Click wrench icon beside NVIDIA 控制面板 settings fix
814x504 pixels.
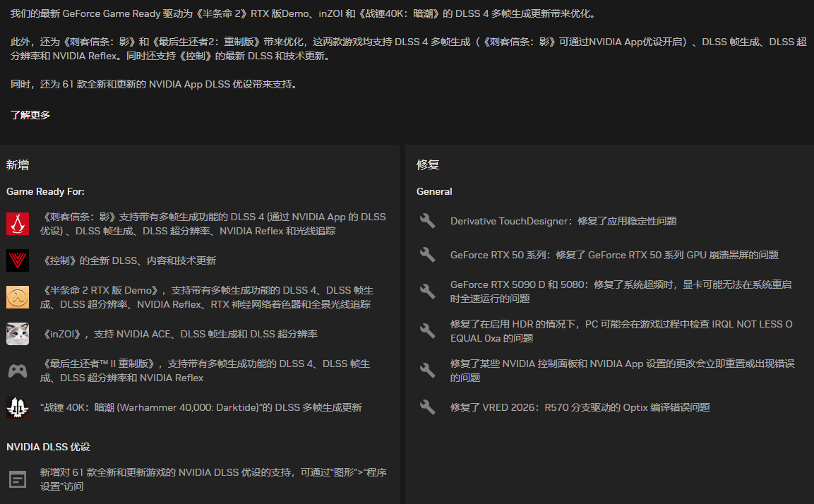coord(427,370)
